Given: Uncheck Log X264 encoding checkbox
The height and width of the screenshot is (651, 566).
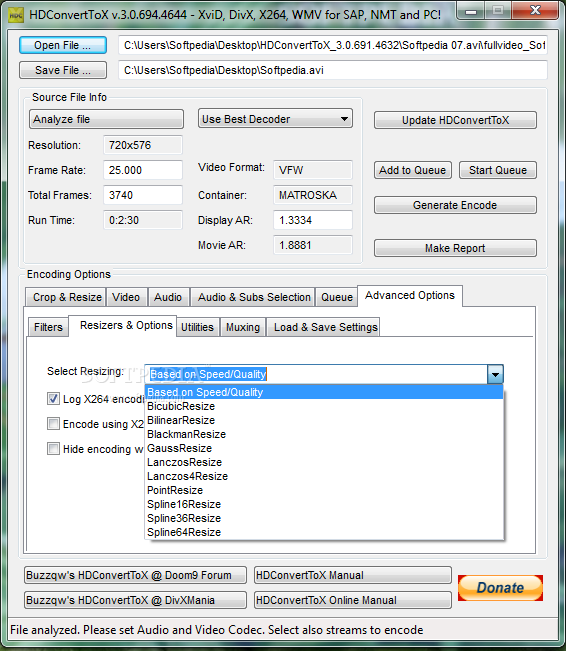Looking at the screenshot, I should [x=53, y=399].
